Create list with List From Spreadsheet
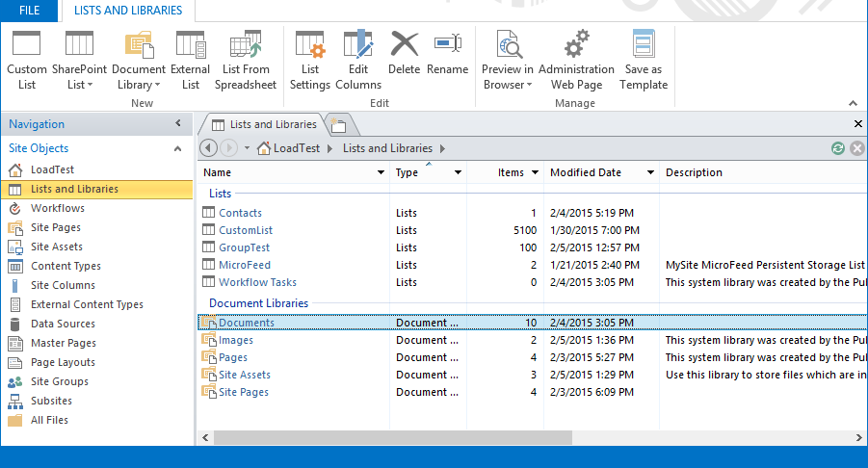868x468 pixels. [x=246, y=45]
